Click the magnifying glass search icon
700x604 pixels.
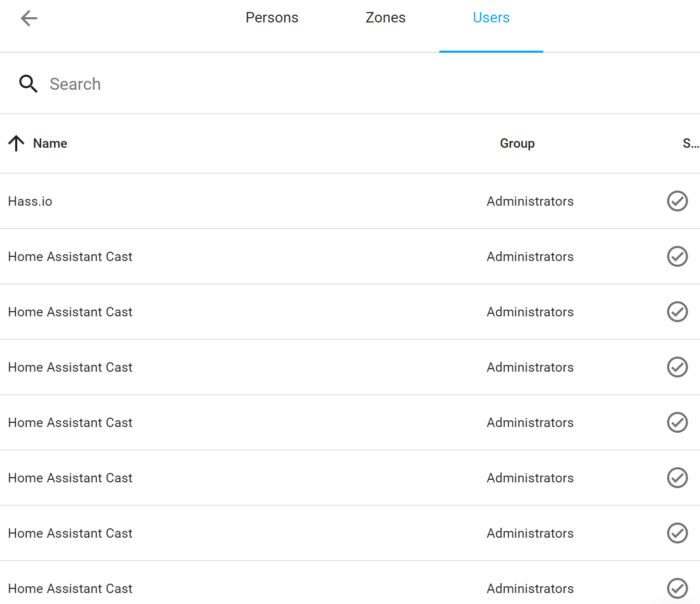(x=28, y=84)
